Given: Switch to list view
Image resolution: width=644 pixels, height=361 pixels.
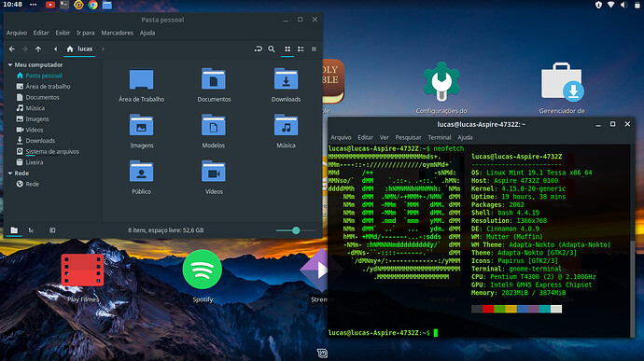Looking at the screenshot, I should (x=301, y=49).
